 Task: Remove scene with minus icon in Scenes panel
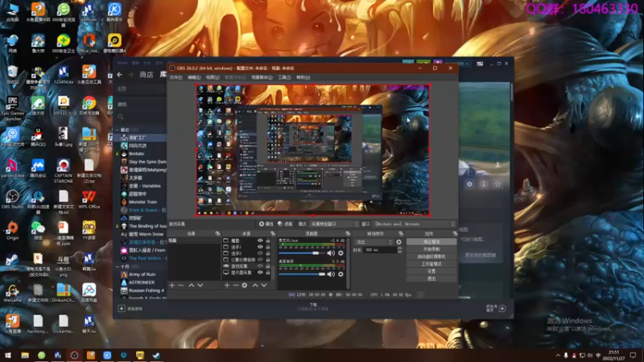pos(180,286)
